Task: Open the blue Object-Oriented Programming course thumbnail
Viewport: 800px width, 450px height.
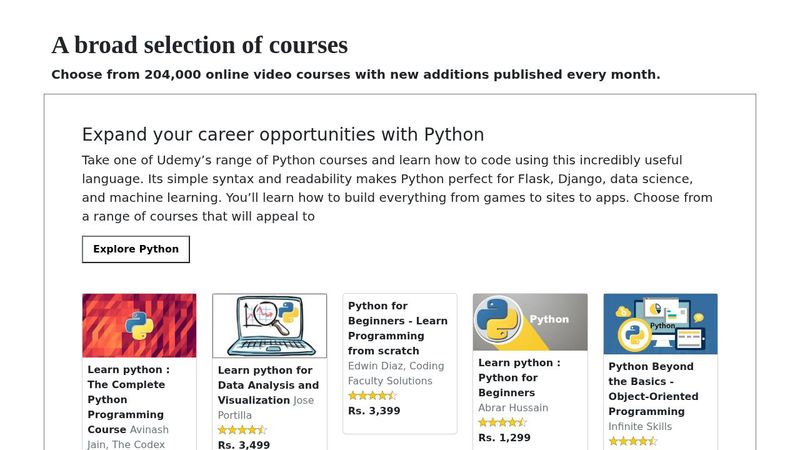Action: [660, 323]
